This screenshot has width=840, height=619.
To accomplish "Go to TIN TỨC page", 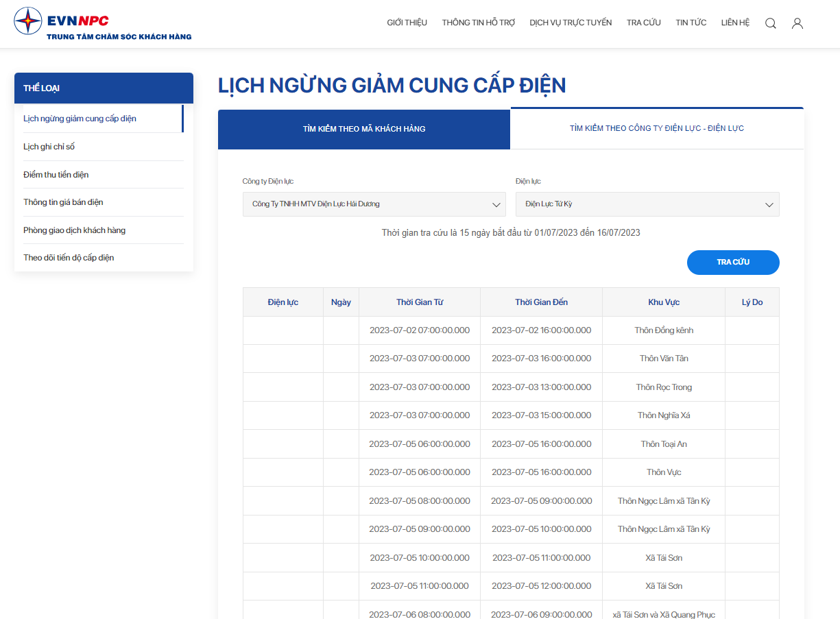I will [691, 23].
